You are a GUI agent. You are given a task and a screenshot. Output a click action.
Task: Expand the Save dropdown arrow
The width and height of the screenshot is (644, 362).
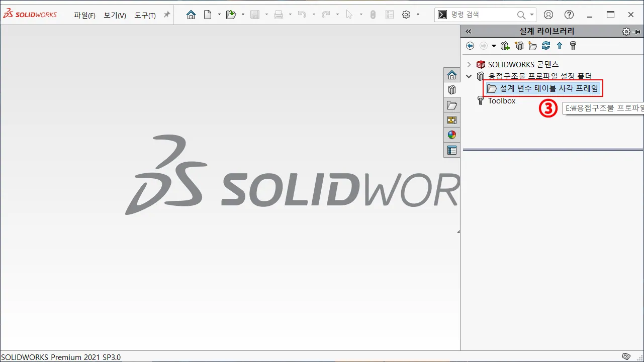[x=266, y=15]
